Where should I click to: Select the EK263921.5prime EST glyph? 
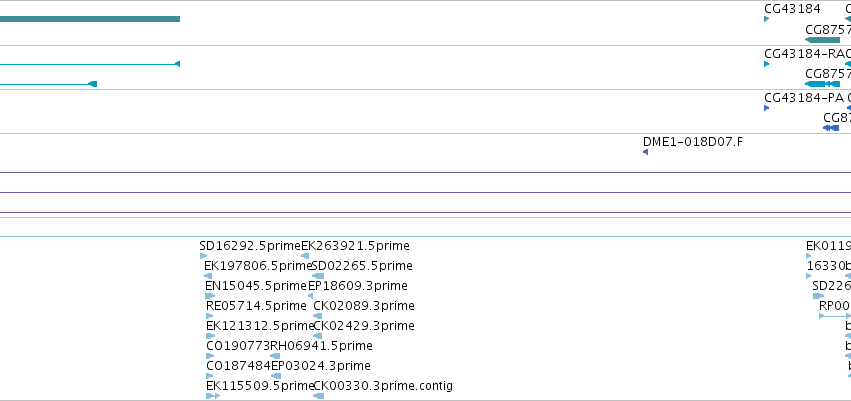(x=305, y=256)
